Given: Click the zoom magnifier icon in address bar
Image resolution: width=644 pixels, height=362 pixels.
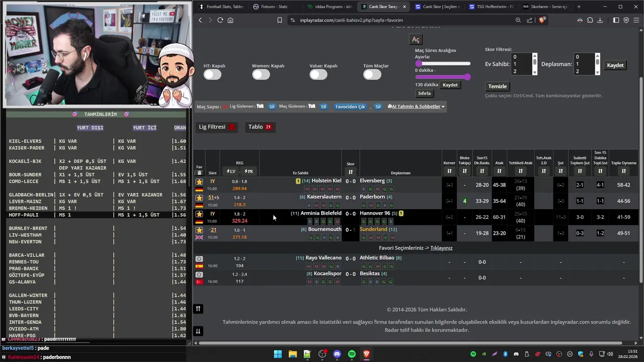Looking at the screenshot, I should pyautogui.click(x=518, y=20).
